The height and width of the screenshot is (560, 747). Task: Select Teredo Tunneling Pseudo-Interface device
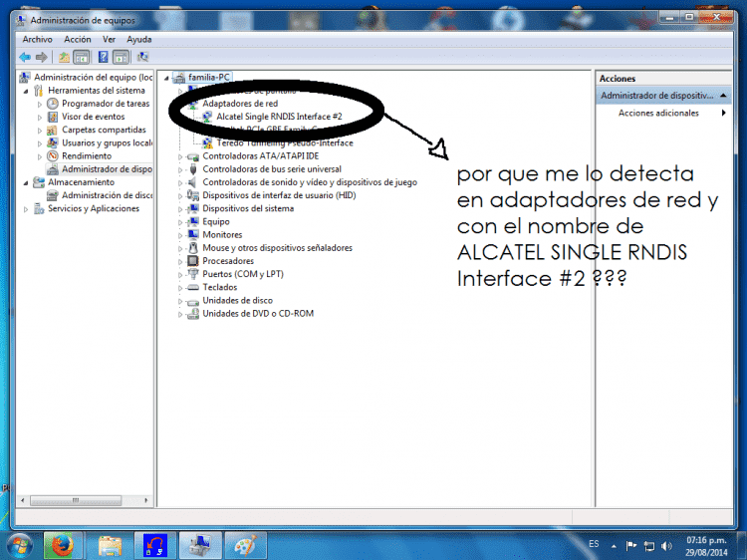tap(285, 142)
